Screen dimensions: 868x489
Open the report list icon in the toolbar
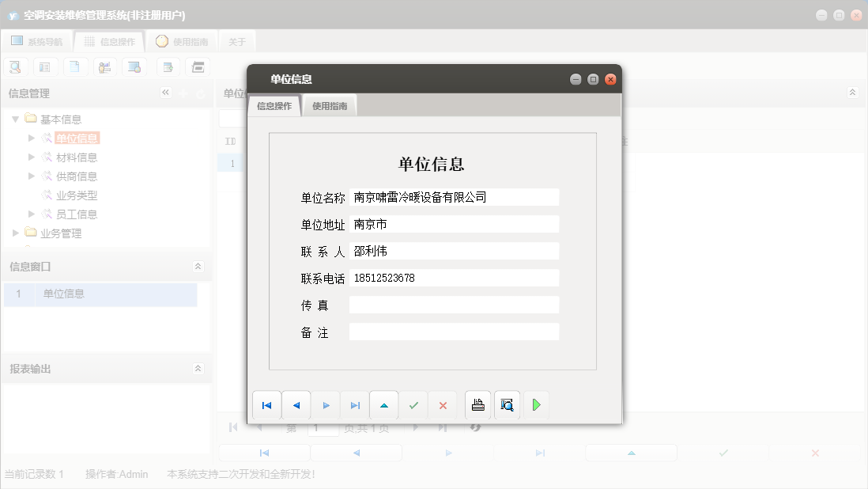[x=45, y=66]
